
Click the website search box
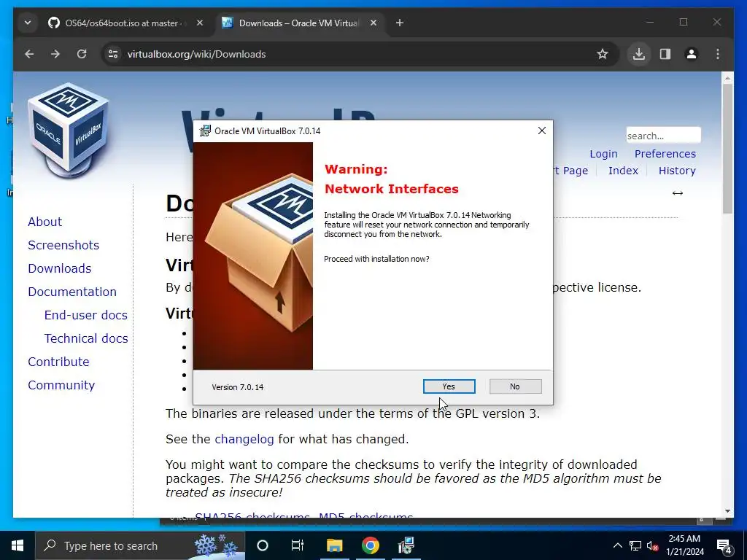[x=663, y=135]
